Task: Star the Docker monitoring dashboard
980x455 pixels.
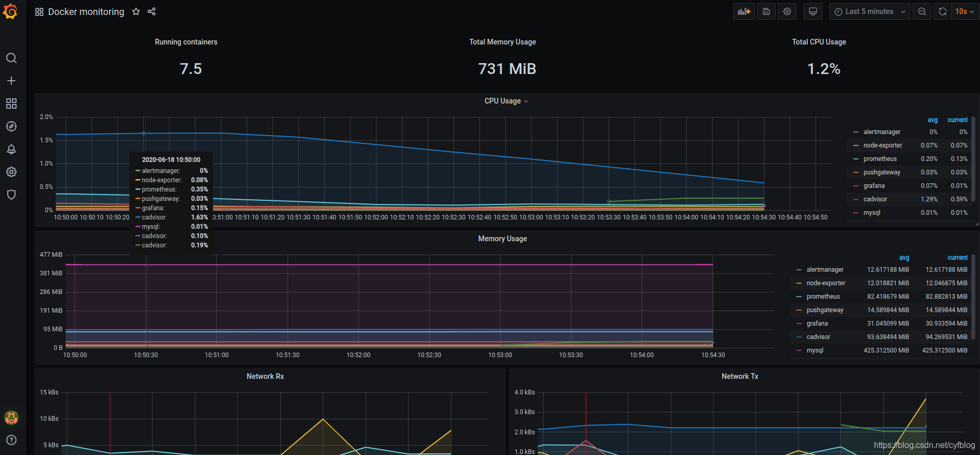Action: tap(136, 11)
